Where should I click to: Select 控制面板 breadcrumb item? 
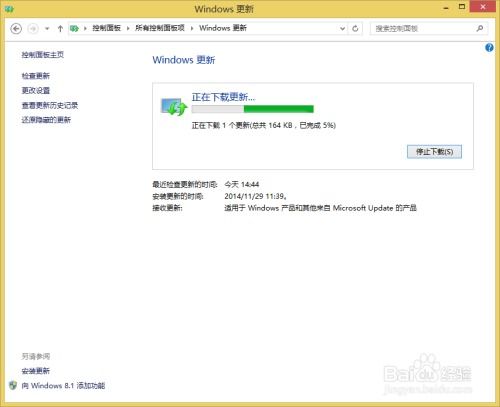pos(106,28)
